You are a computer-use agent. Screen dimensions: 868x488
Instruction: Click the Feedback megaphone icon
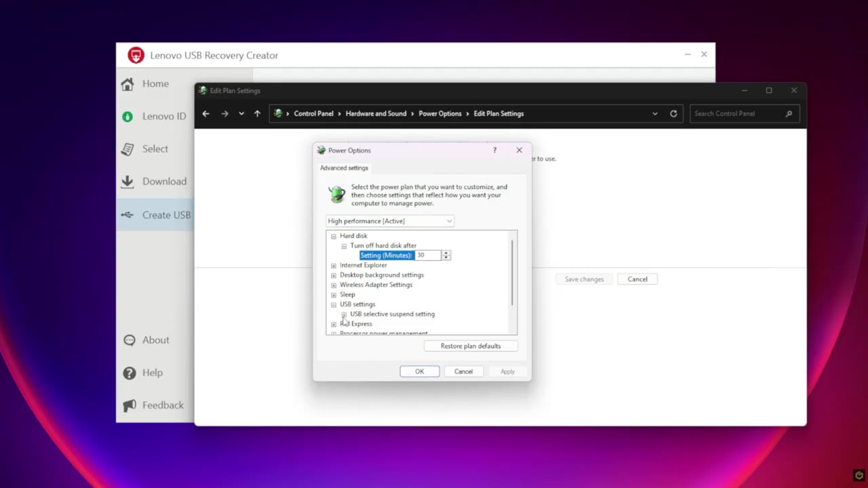coord(130,405)
